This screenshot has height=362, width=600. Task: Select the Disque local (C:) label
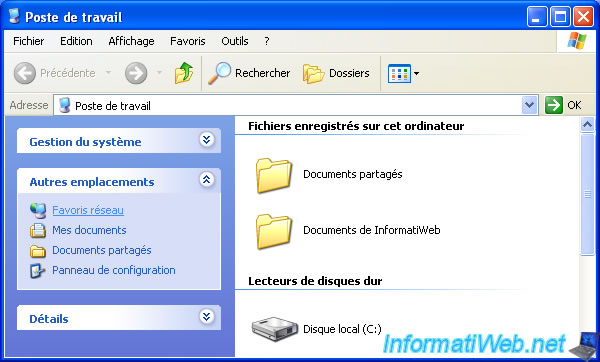(x=342, y=329)
